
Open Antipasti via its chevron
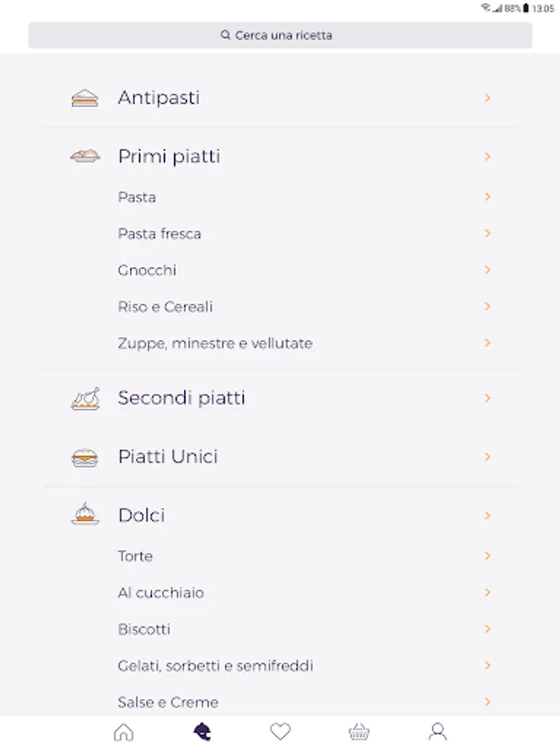[x=487, y=98]
